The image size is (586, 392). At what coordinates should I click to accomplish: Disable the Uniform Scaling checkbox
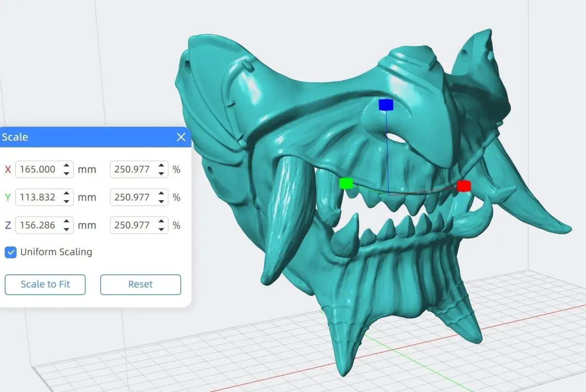[x=10, y=252]
